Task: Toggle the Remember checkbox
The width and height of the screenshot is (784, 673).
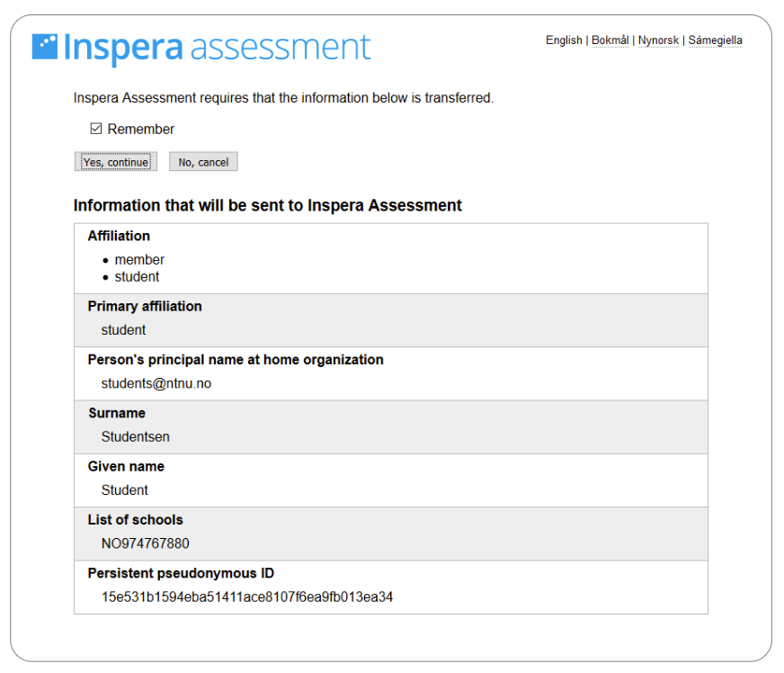Action: coord(96,129)
